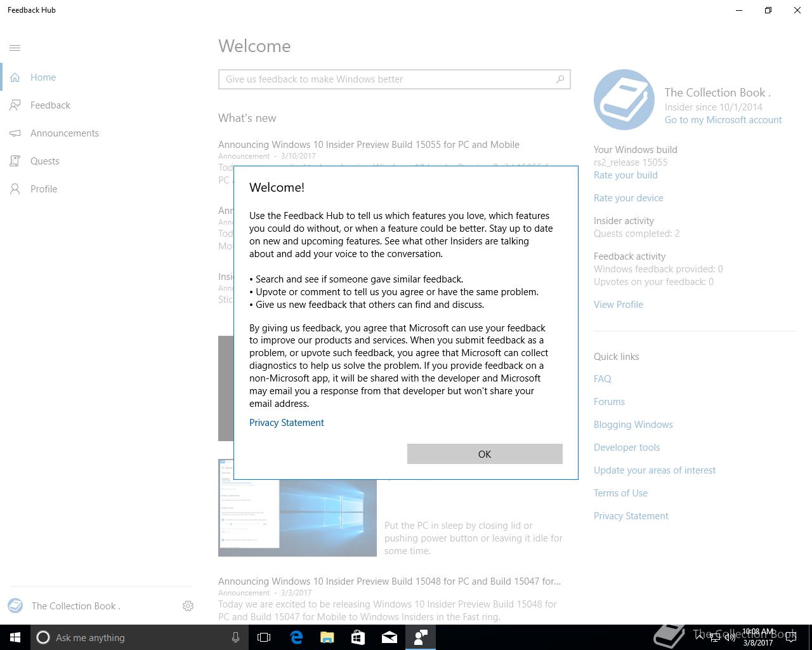Click Update your areas of interest

tap(655, 470)
